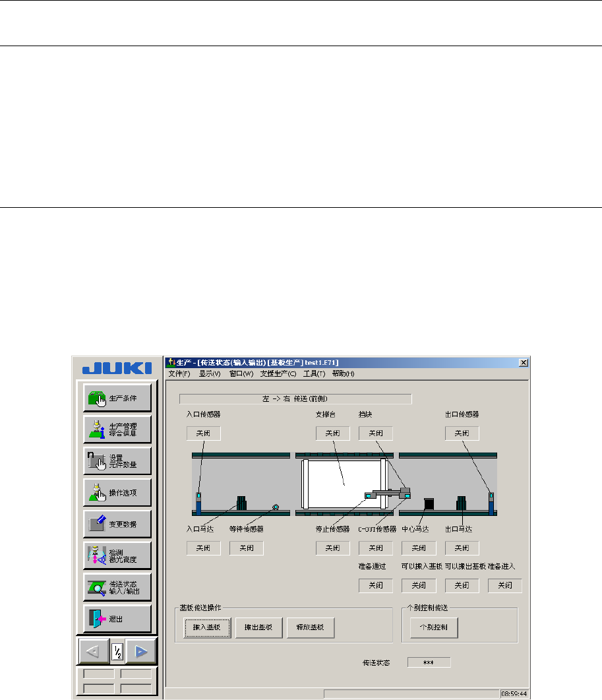Toggle 可以搬出基板 status indicator
Screen dimensions: 602x700
462,585
